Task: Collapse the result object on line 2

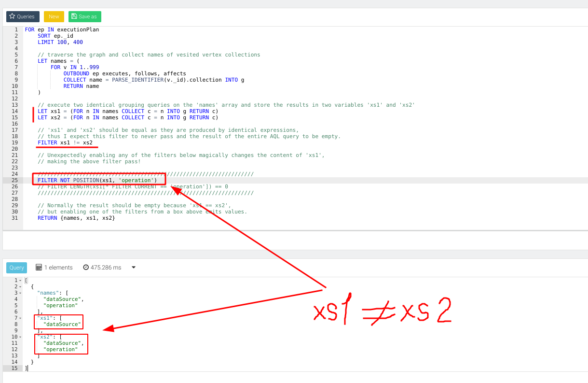Action: pos(20,286)
